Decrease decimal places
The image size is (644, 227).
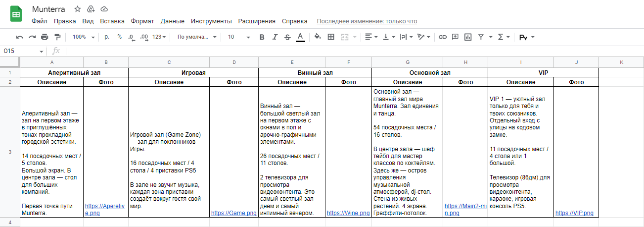pyautogui.click(x=131, y=37)
